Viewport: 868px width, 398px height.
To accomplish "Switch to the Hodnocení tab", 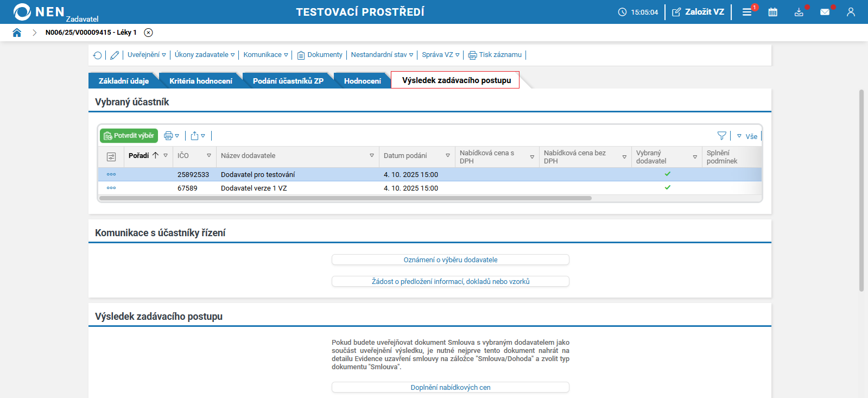I will tap(363, 81).
